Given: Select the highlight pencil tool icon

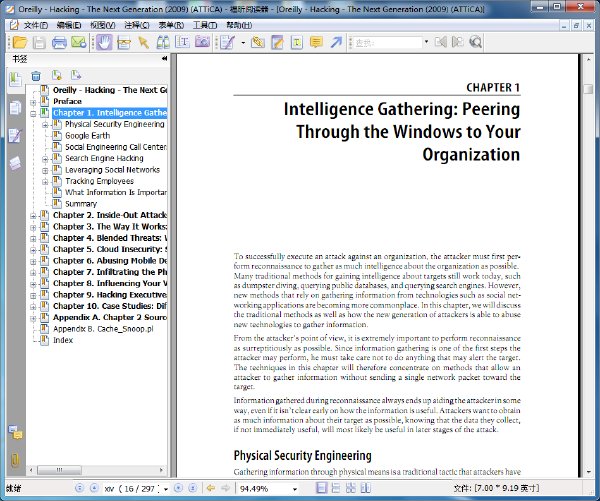Looking at the screenshot, I should pyautogui.click(x=277, y=42).
